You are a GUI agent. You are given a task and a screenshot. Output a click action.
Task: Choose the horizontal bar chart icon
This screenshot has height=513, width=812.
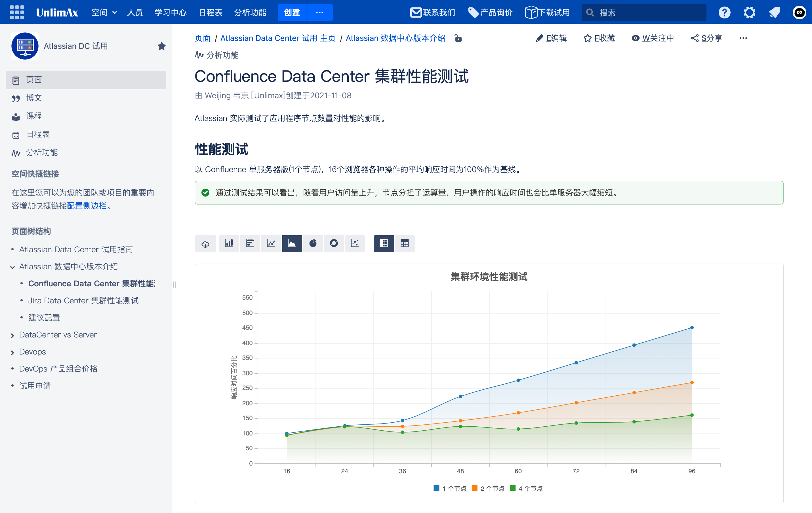click(250, 243)
